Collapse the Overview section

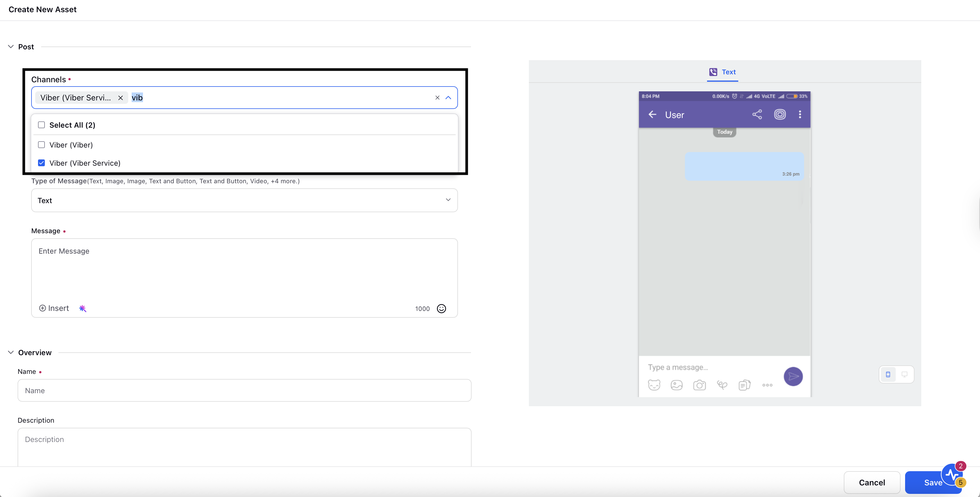11,353
